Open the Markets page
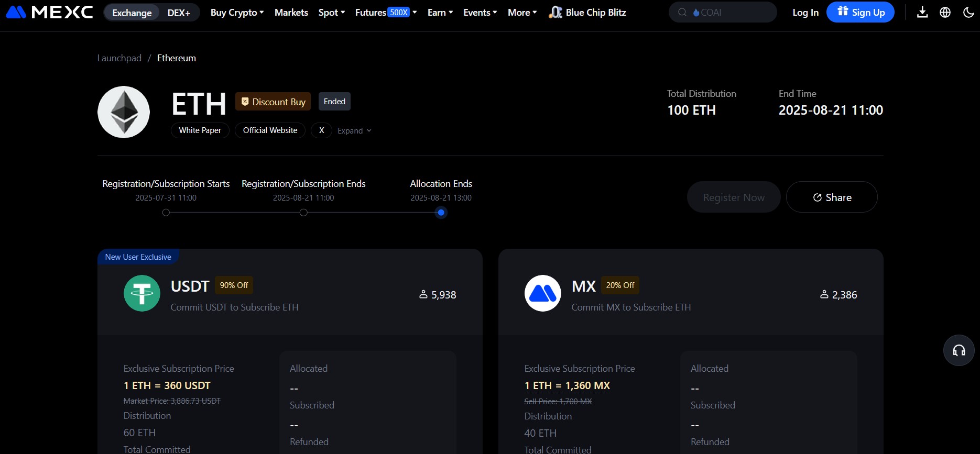980x454 pixels. (291, 12)
